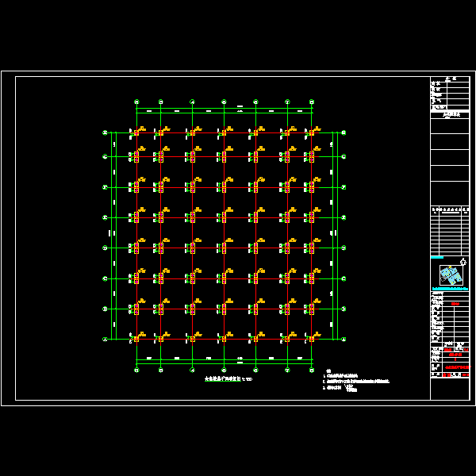Viewport: 476px width, 476px height.
Task: Select the column base at axes A and 4
Action: coord(193,340)
